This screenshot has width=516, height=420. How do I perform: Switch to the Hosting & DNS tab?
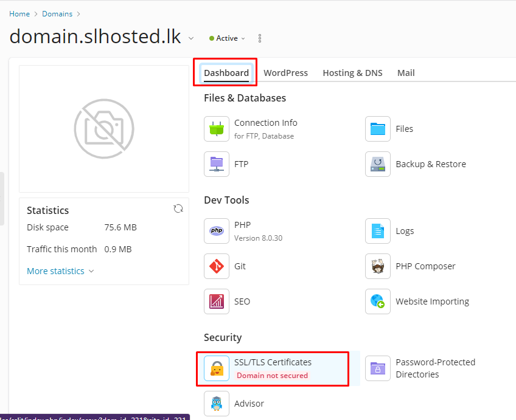pyautogui.click(x=352, y=73)
